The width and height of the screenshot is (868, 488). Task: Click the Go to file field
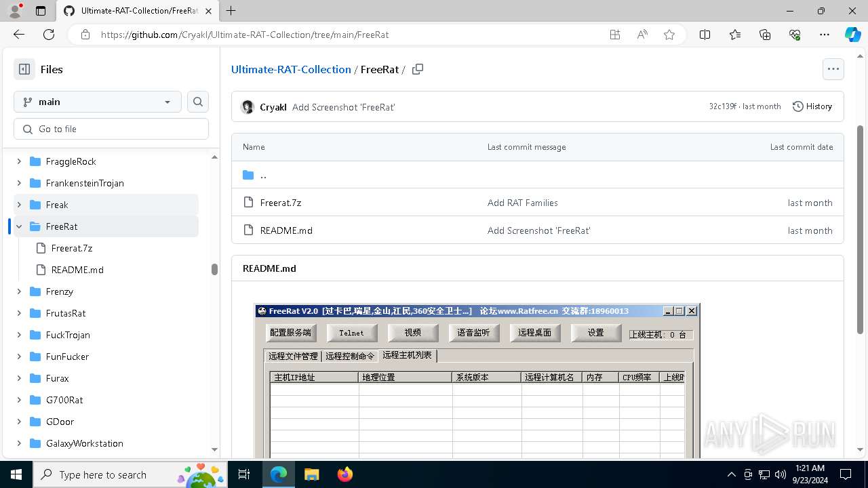[x=111, y=129]
